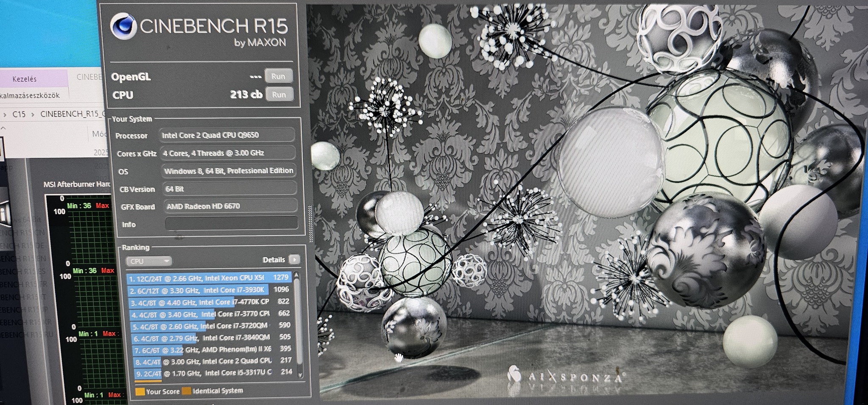This screenshot has width=868, height=405.
Task: Select ranking row 5 Intel Core i7-3720QM
Action: [x=211, y=326]
